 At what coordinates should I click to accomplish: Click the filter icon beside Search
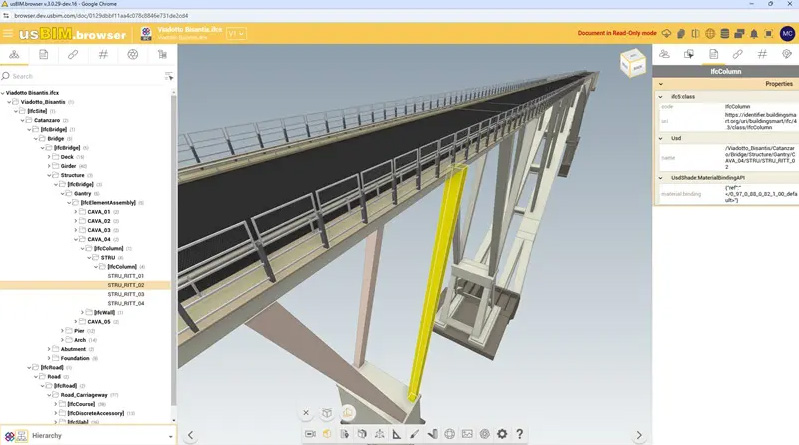point(169,76)
